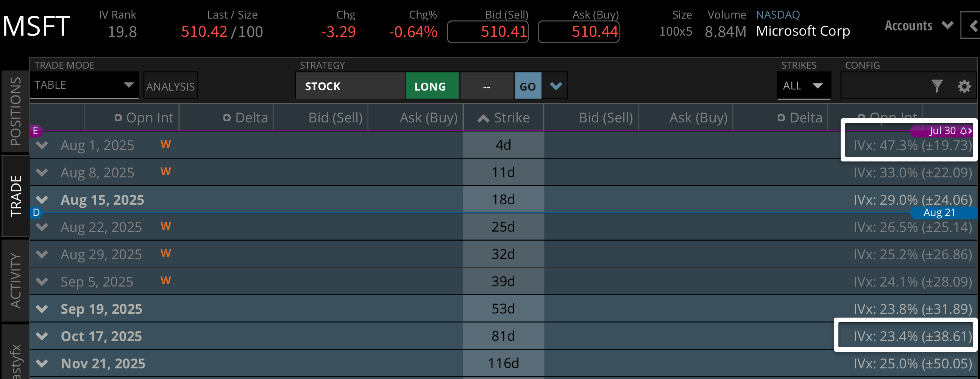The width and height of the screenshot is (980, 379).
Task: Click the blue D dividend marker badge
Action: [x=36, y=213]
